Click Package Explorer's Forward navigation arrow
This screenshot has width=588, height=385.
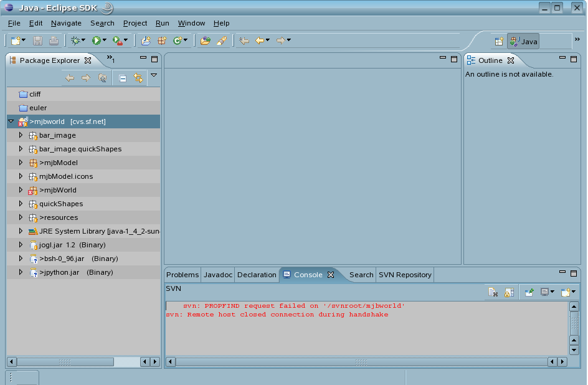coord(86,78)
